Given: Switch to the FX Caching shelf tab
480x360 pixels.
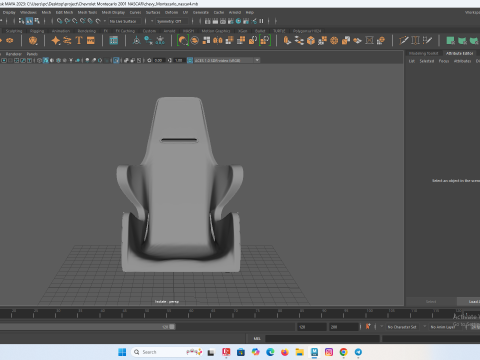Looking at the screenshot, I should click(125, 31).
